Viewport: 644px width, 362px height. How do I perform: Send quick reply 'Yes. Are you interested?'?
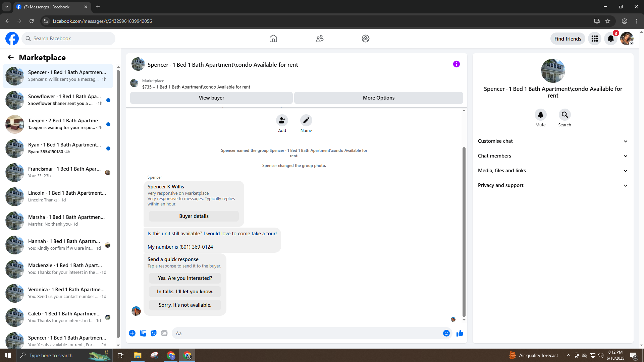(185, 278)
